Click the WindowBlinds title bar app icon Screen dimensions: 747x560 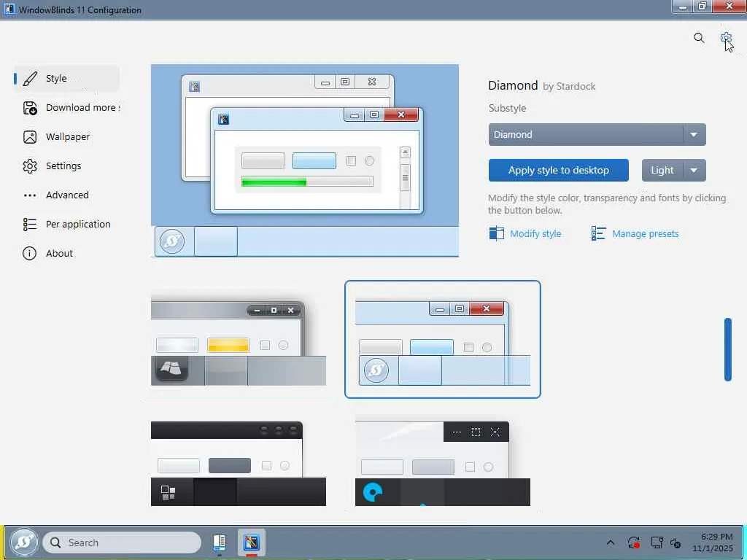click(9, 9)
